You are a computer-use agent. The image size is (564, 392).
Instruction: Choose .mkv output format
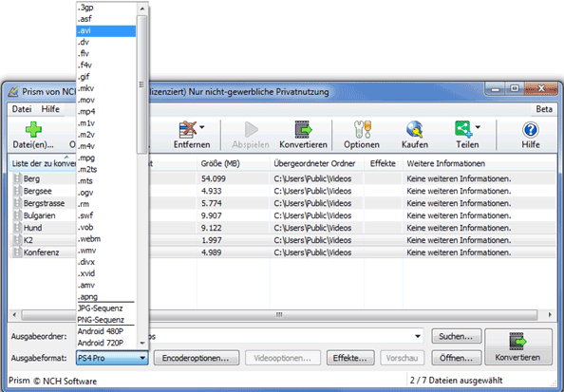tap(106, 88)
